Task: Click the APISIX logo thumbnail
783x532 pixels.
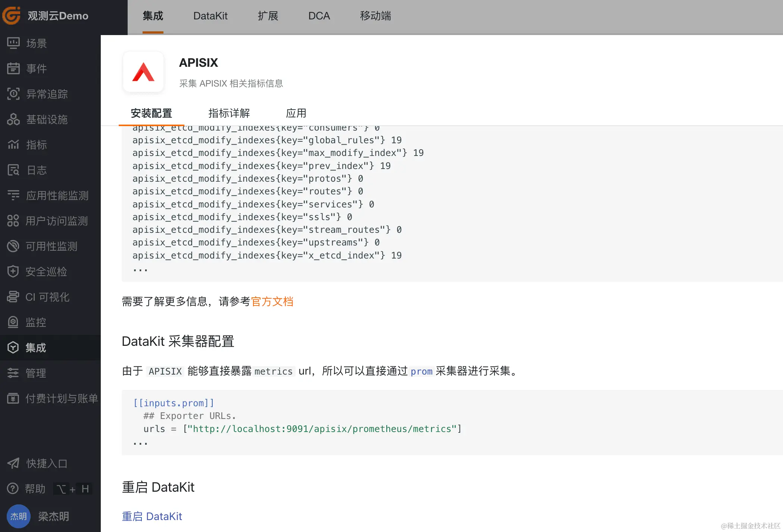Action: coord(143,72)
